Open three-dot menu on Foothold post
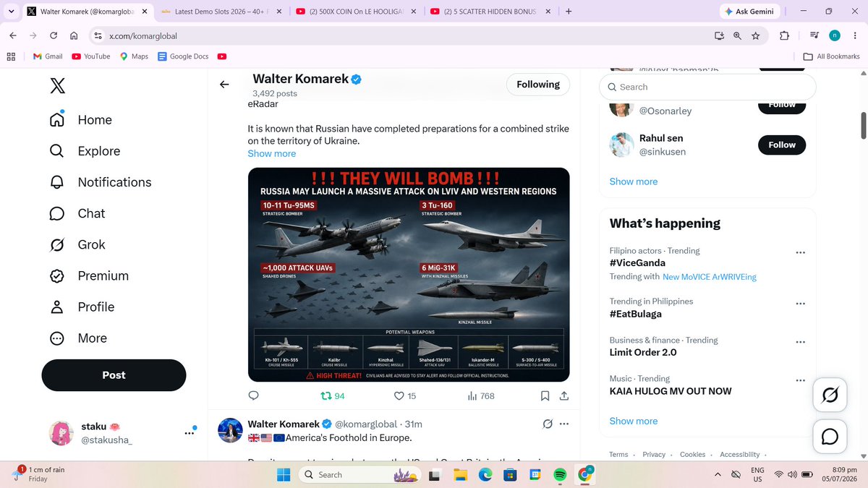 coord(564,424)
